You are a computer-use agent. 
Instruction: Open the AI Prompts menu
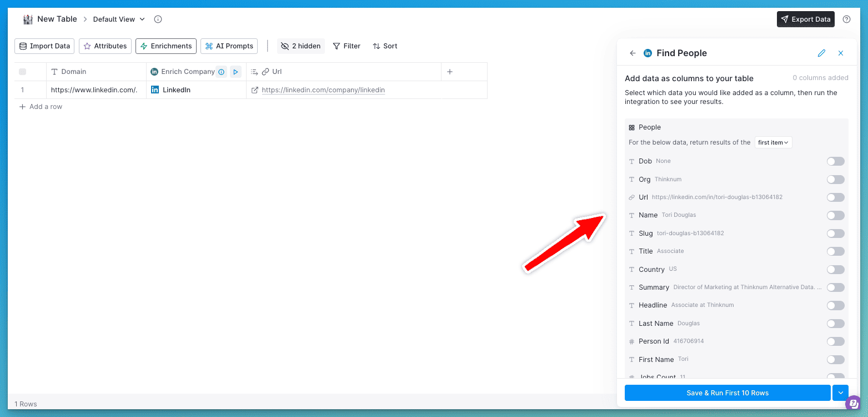pyautogui.click(x=229, y=46)
